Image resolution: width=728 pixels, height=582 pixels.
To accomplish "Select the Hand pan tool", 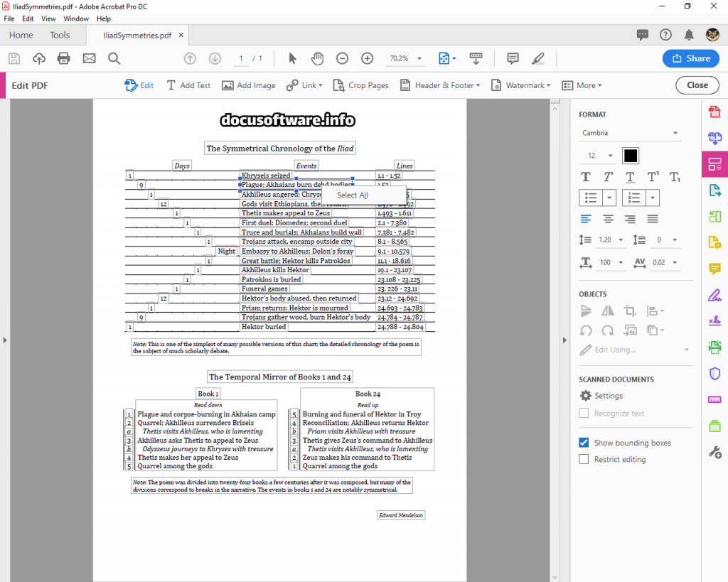I will [x=317, y=58].
